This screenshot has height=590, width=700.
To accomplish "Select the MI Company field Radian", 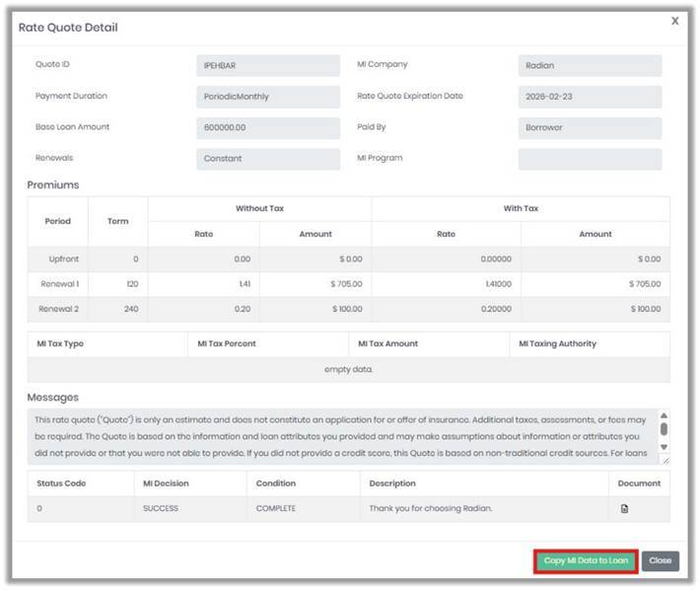I will point(590,65).
